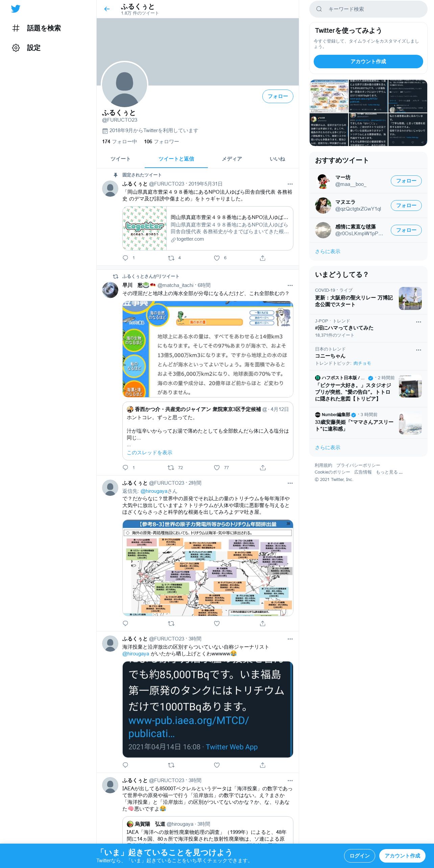Open more options for コニーちゃん trend

(418, 350)
